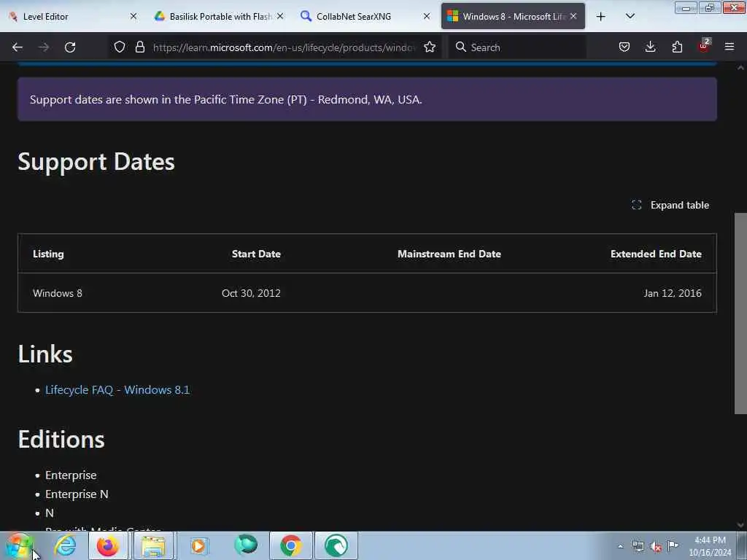The width and height of the screenshot is (747, 560).
Task: Click the page vertical scrollbar thumb
Action: point(740,314)
